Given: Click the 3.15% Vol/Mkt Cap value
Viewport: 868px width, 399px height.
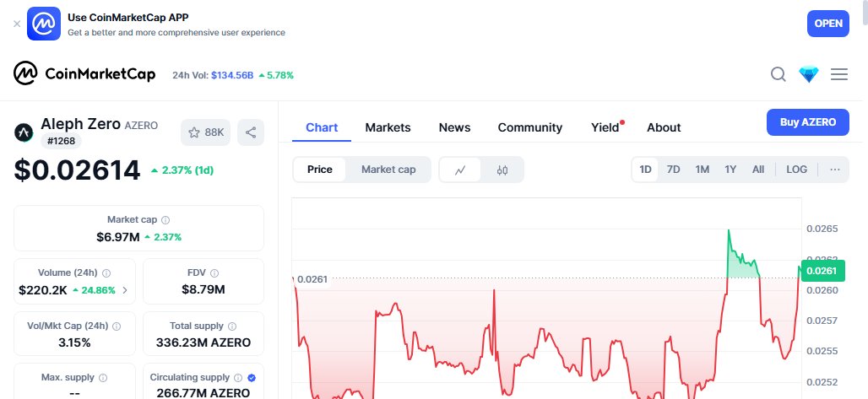Looking at the screenshot, I should [x=74, y=342].
